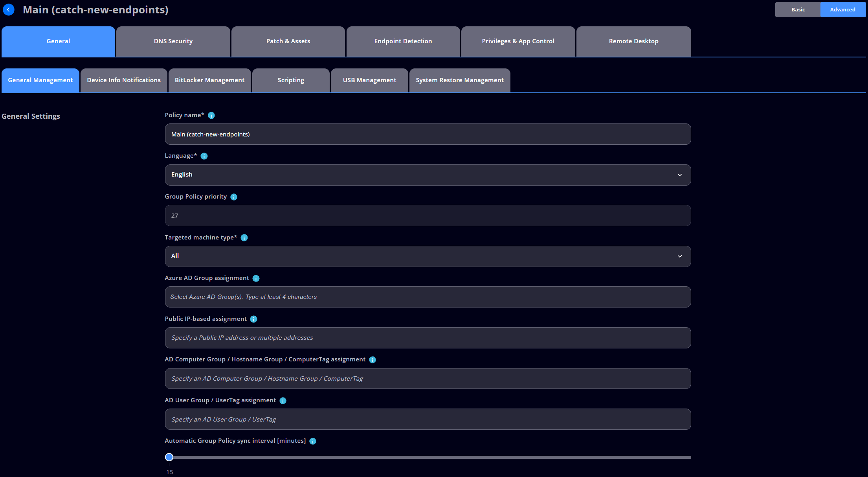Click the sync interval slider handle
The image size is (868, 477).
coord(169,457)
